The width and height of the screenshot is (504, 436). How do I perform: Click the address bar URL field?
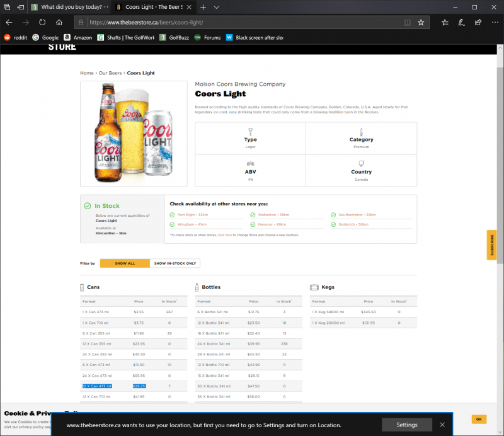[239, 22]
